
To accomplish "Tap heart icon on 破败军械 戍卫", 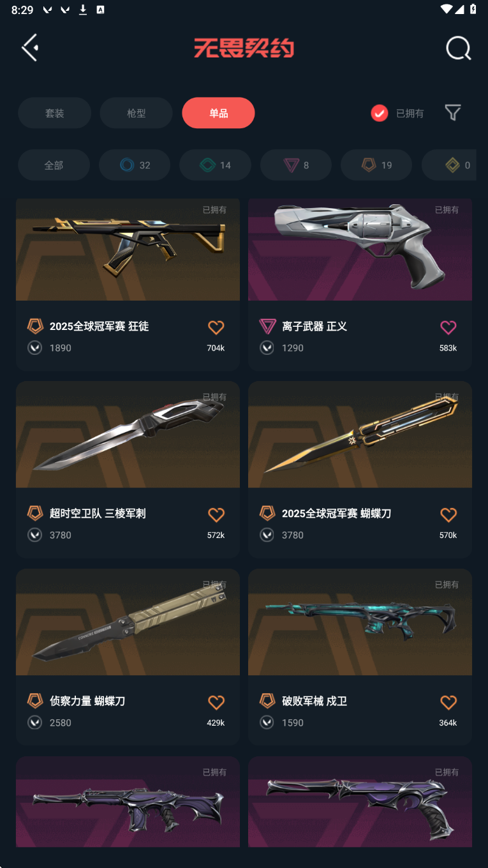I will click(448, 702).
